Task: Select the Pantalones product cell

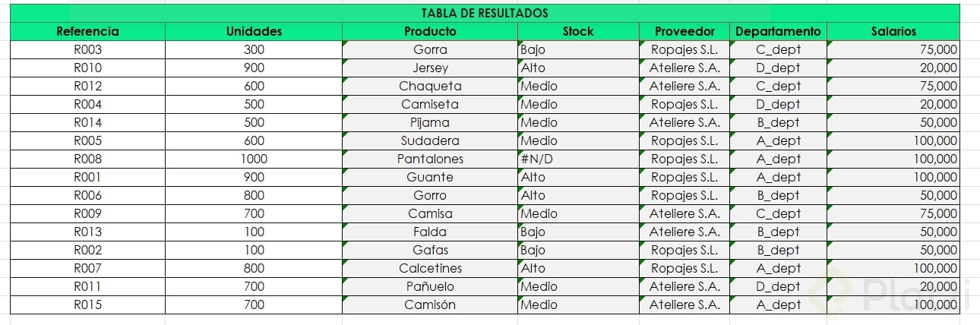Action: click(430, 159)
